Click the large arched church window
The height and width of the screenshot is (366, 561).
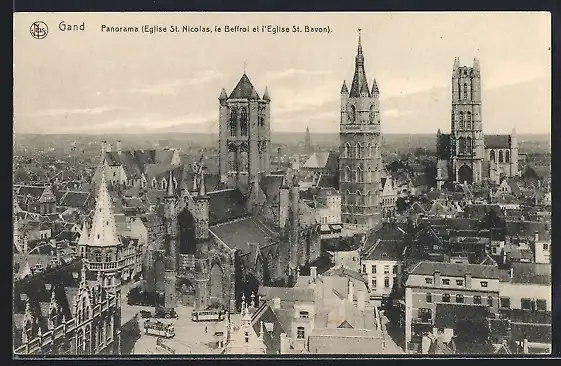tap(186, 233)
